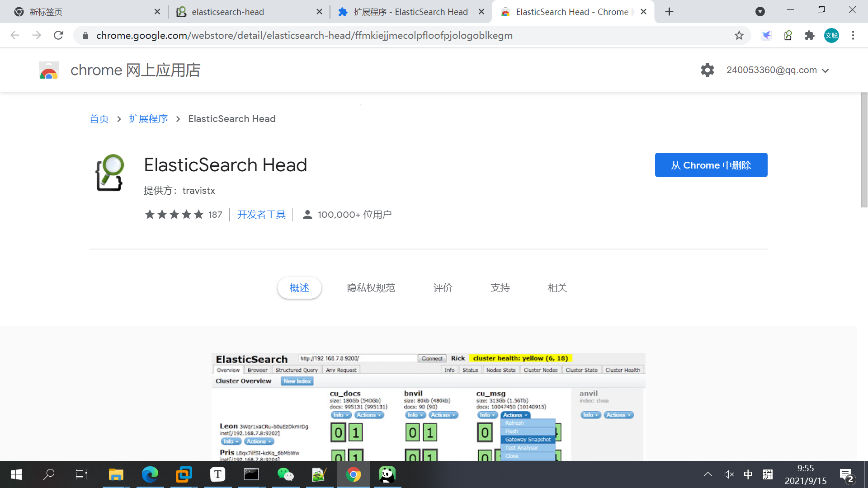Open the Windows Start menu
The image size is (868, 488).
(16, 474)
